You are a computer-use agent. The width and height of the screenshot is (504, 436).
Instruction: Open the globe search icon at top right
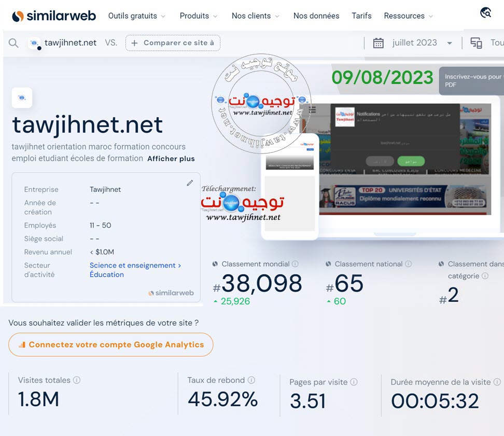coord(486,12)
